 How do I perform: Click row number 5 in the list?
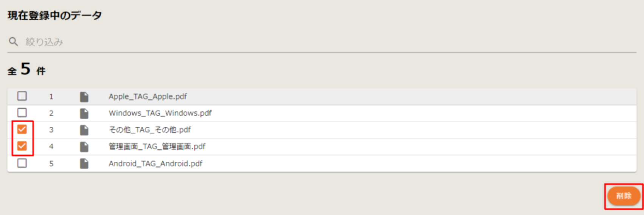51,164
